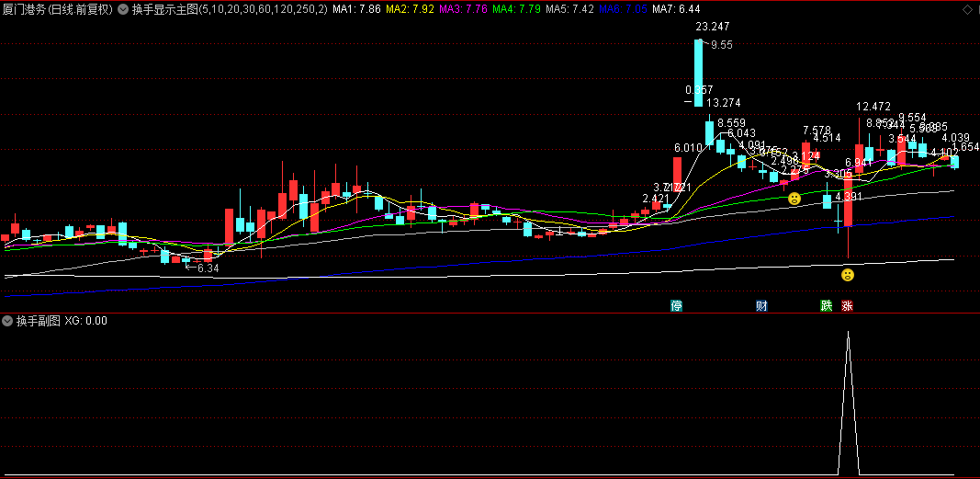Screen dimensions: 980x479
Task: Click the 停 event marker
Action: click(676, 306)
